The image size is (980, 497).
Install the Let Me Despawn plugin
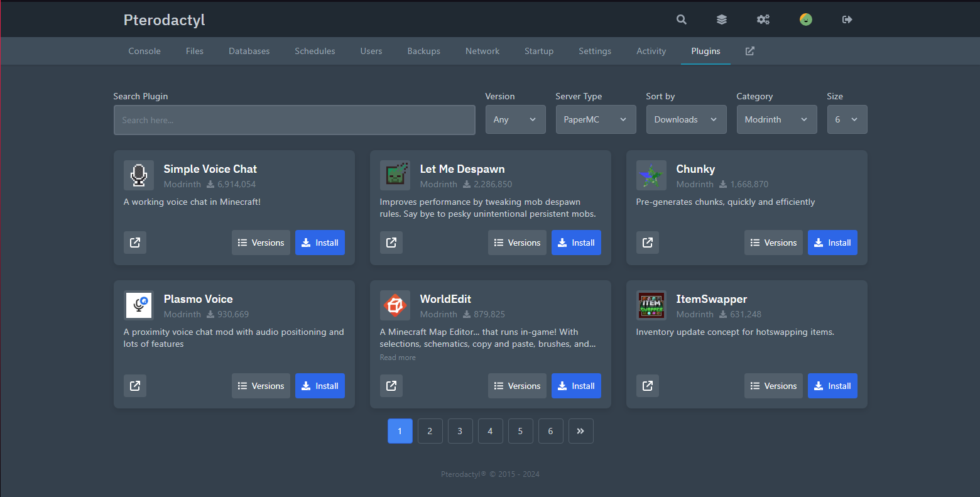tap(576, 243)
